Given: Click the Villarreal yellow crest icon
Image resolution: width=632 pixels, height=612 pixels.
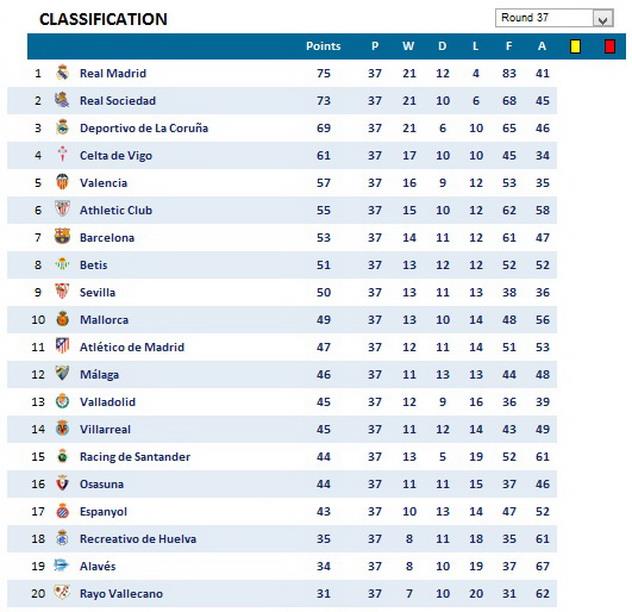Looking at the screenshot, I should click(x=62, y=429).
